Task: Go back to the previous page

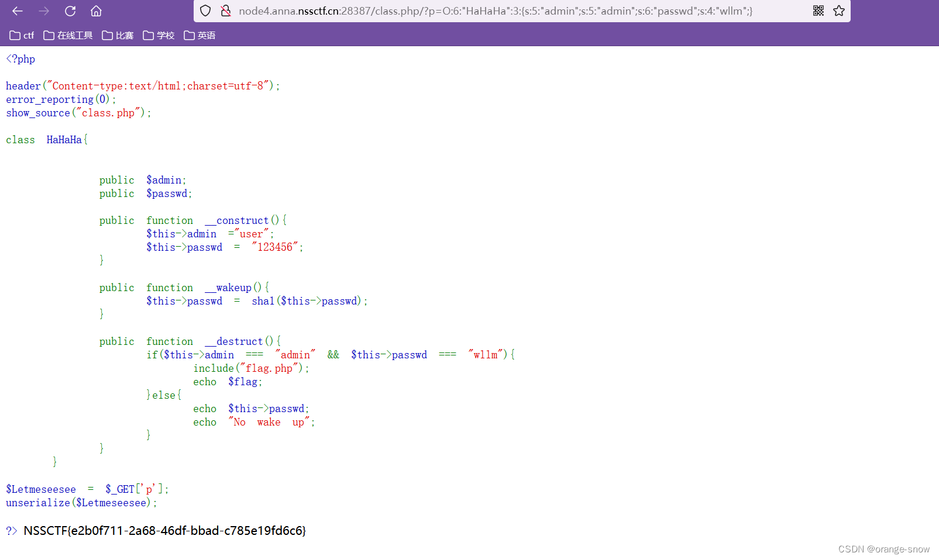Action: click(x=17, y=11)
